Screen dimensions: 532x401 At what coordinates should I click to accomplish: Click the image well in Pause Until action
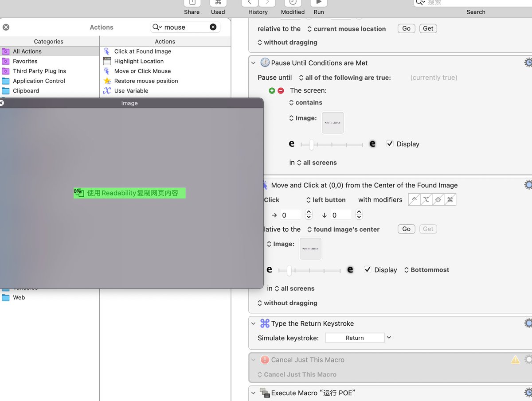(x=333, y=123)
